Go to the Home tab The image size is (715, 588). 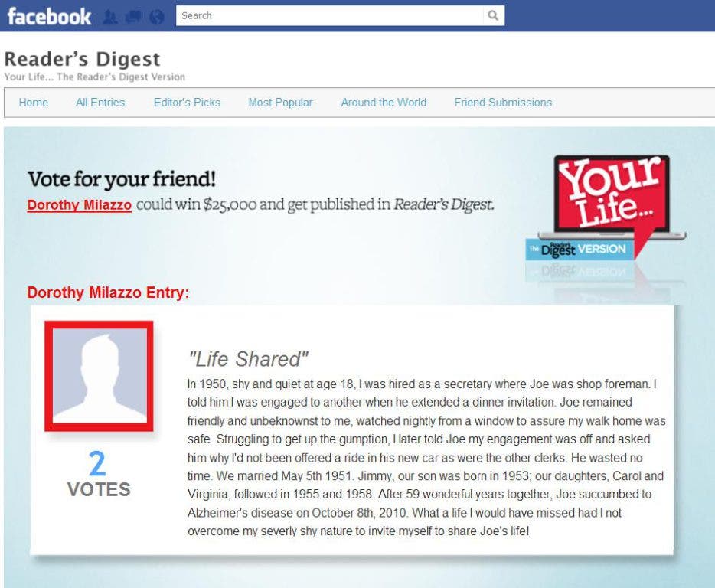click(x=33, y=103)
